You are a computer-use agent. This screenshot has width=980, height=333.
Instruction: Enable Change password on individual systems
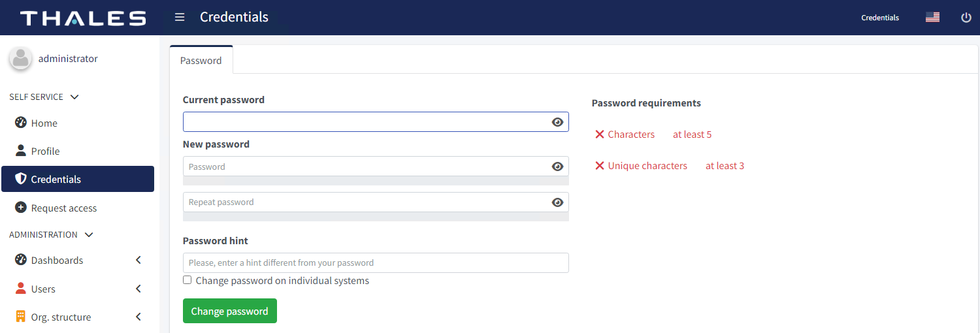pyautogui.click(x=188, y=280)
